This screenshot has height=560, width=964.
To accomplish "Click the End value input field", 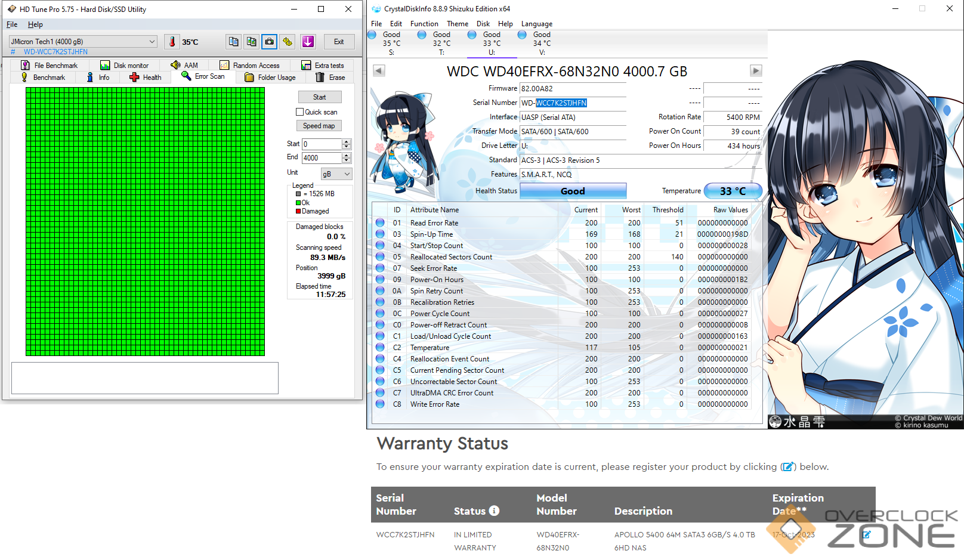I will pos(321,158).
